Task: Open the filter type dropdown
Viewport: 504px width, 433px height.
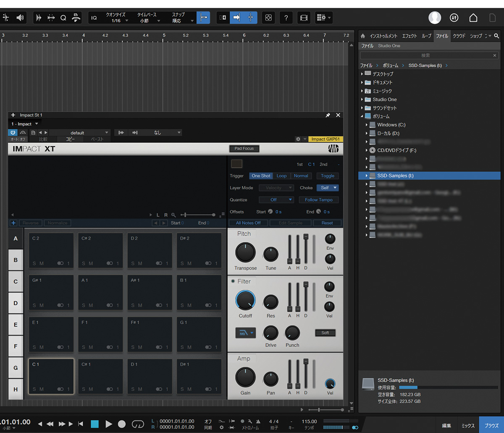Action: (245, 333)
